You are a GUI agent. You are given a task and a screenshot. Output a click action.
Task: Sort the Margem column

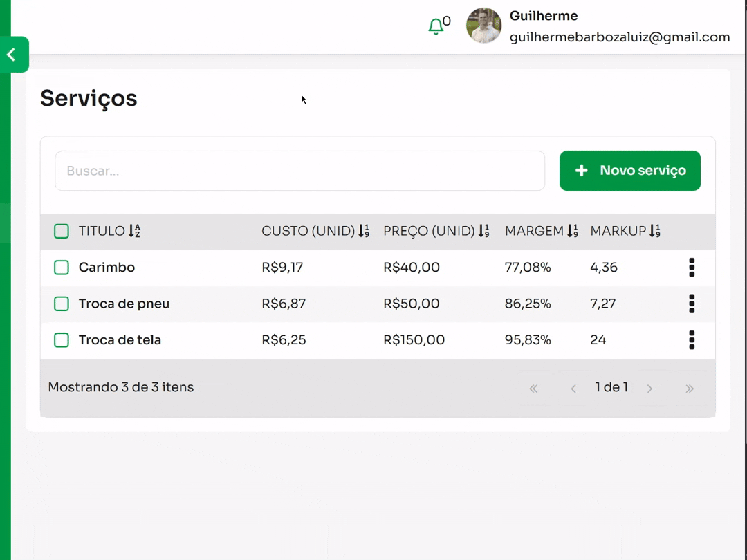pyautogui.click(x=572, y=231)
